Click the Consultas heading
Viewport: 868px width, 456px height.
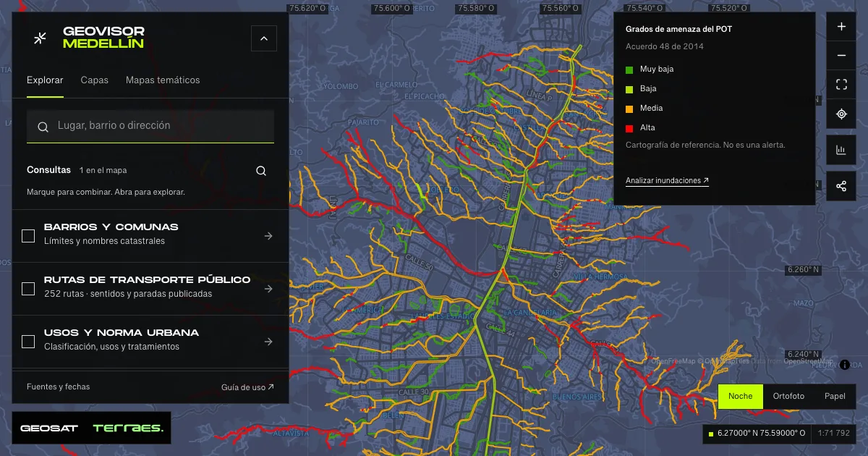click(x=48, y=170)
